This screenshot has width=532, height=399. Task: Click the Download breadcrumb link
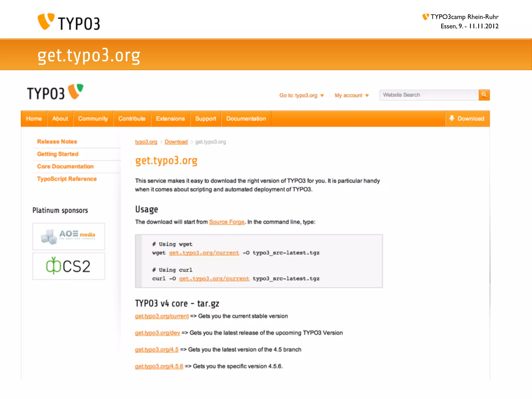(x=176, y=142)
